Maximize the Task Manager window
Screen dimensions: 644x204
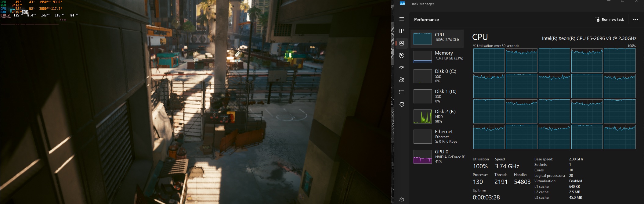click(623, 1)
